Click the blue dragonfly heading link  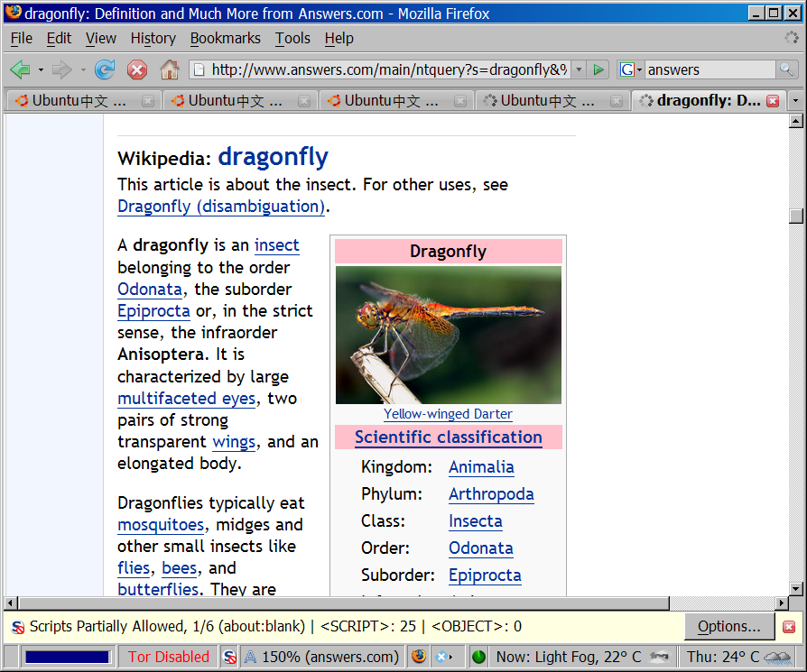tap(274, 157)
